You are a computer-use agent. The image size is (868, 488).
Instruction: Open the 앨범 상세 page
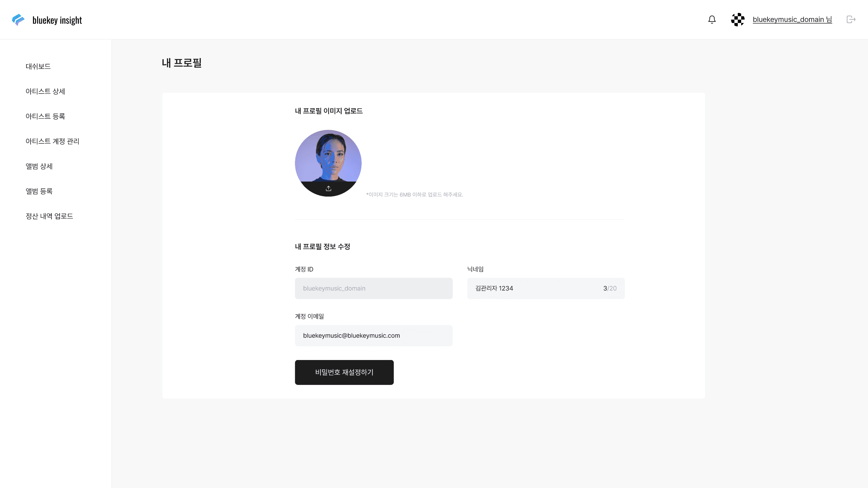point(39,166)
